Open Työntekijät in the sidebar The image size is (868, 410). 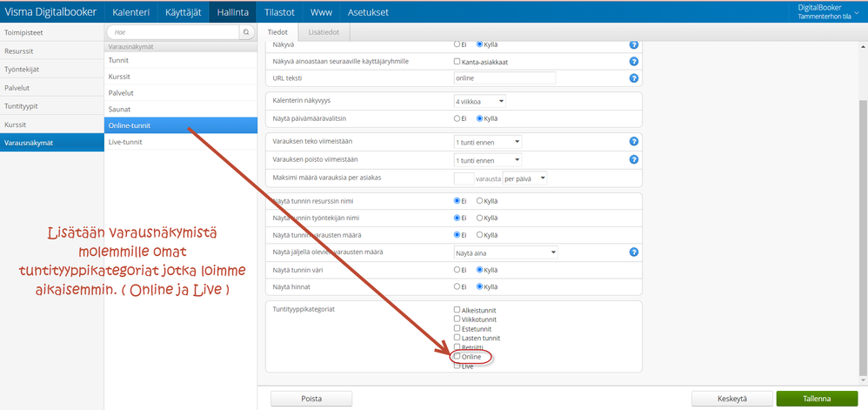click(x=52, y=69)
